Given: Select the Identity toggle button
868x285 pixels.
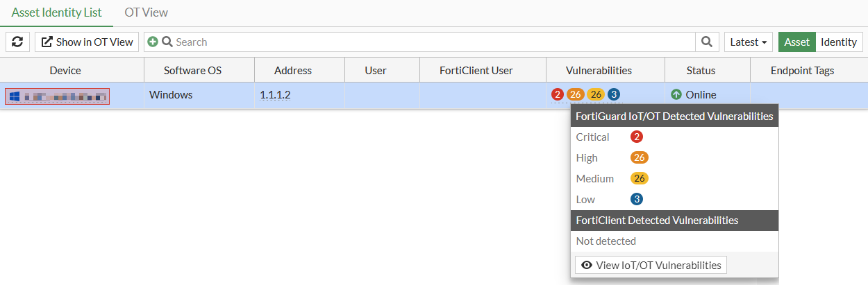Looking at the screenshot, I should pos(839,42).
